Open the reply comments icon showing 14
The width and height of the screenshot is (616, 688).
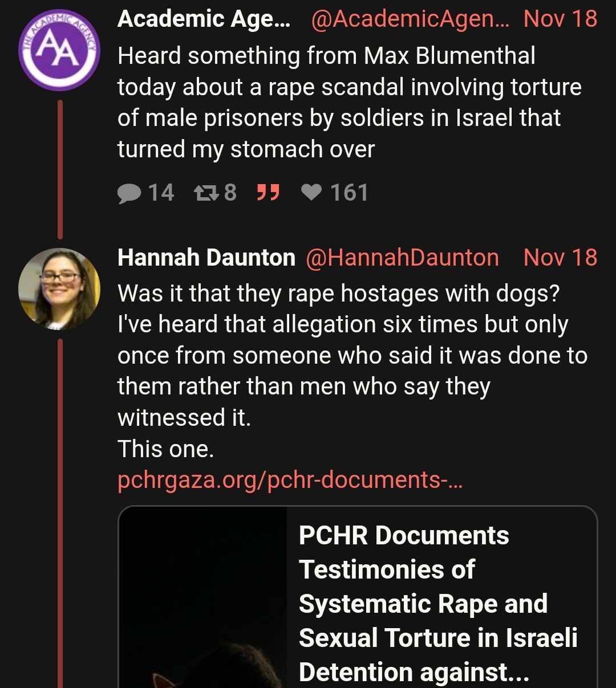[x=129, y=193]
